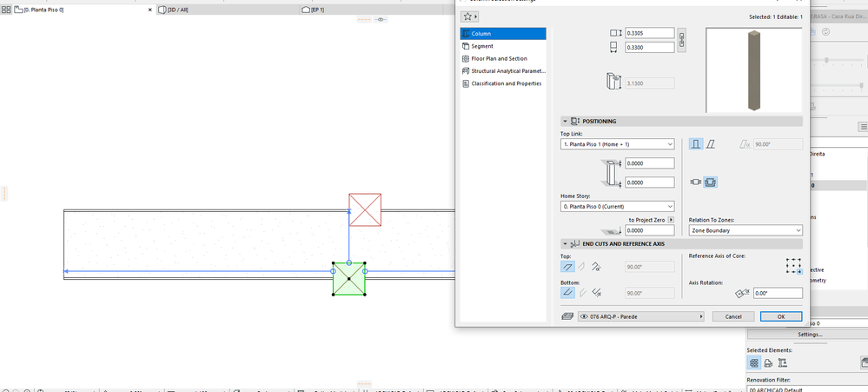Open Floor Plan and Section settings page
Viewport: 868px width, 392px height.
(503, 58)
